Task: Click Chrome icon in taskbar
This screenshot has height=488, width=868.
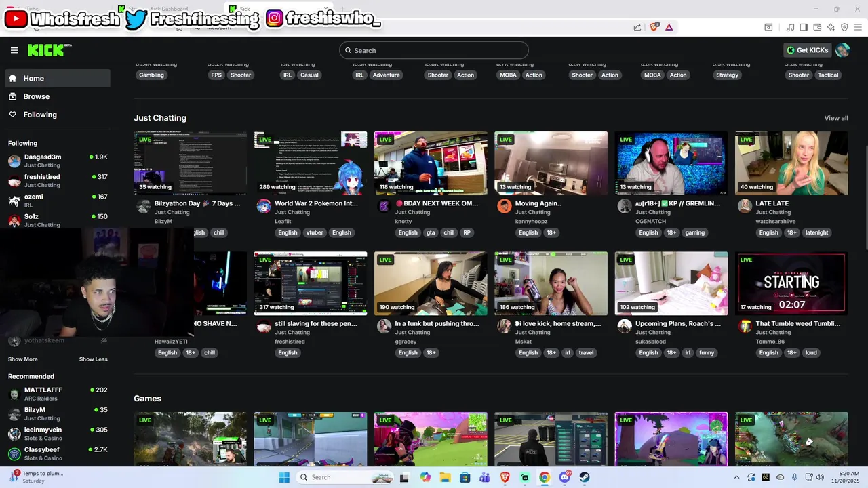Action: point(545,477)
